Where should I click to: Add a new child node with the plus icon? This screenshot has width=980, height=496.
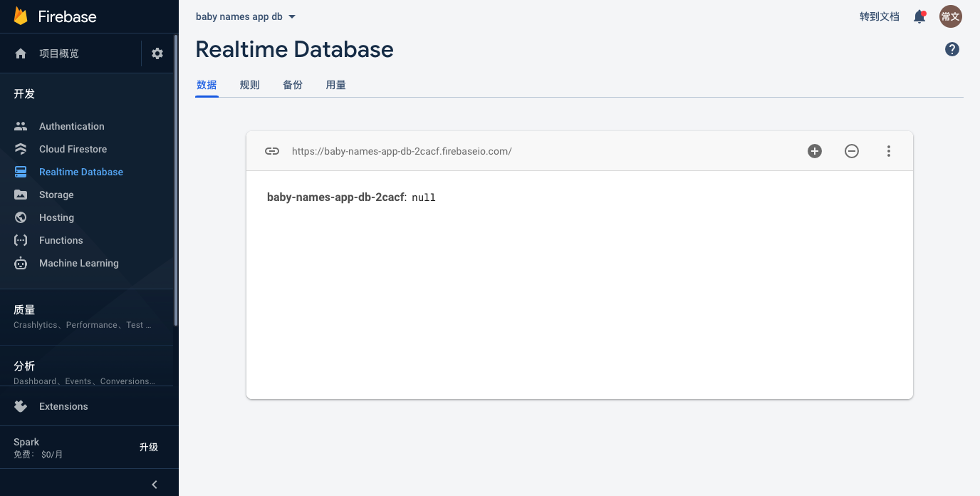(x=815, y=151)
